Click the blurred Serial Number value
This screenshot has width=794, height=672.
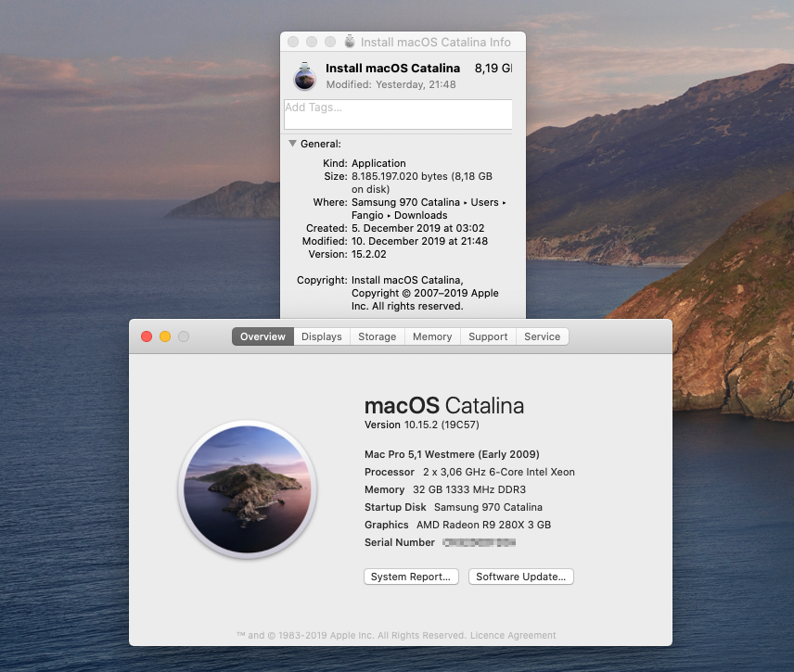point(479,542)
